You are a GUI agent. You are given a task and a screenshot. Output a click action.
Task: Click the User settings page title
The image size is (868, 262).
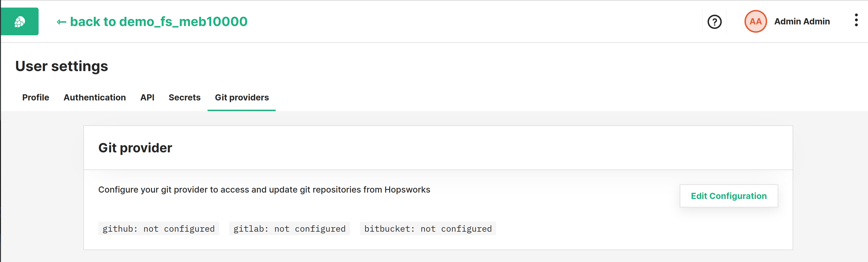62,66
